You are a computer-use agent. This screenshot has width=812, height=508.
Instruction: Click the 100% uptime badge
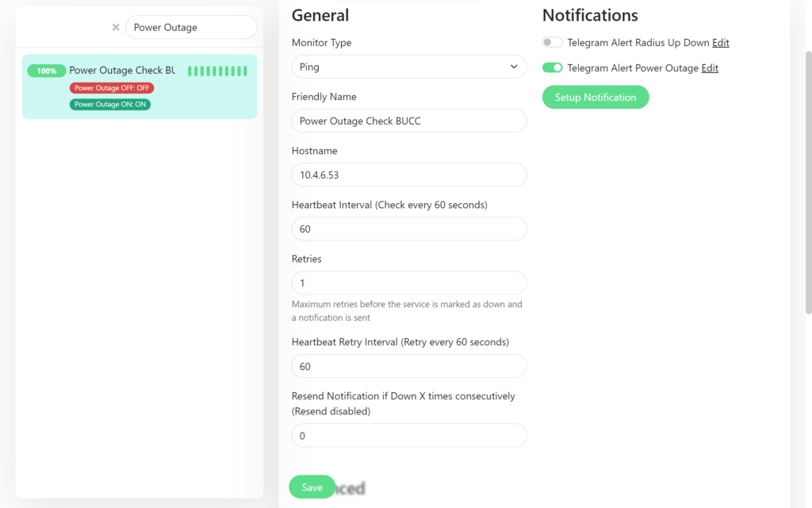tap(47, 71)
